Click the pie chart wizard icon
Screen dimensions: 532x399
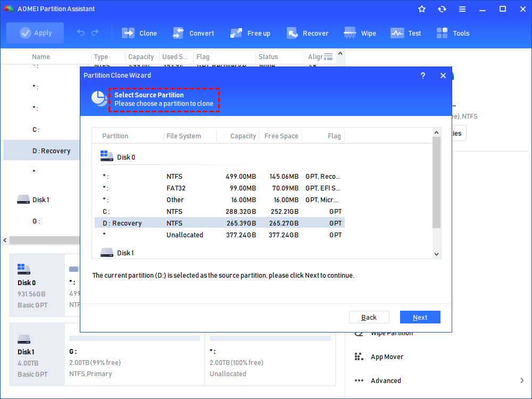[x=99, y=98]
